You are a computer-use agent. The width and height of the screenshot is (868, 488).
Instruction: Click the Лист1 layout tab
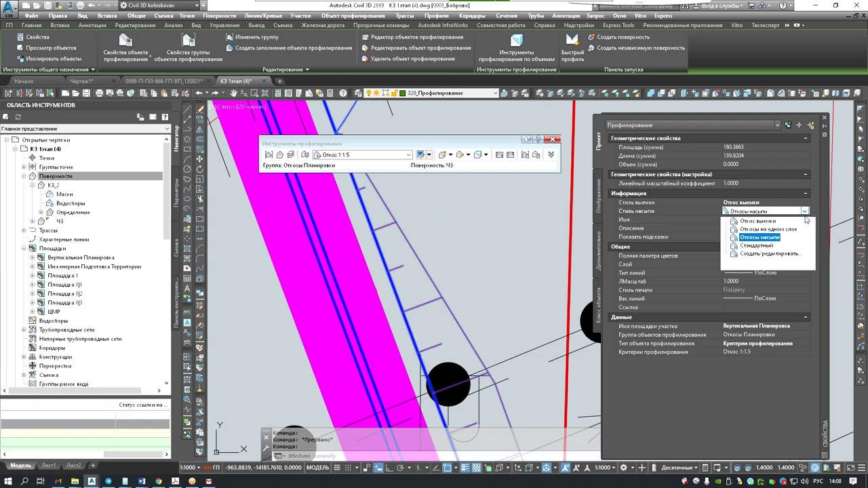tap(49, 466)
